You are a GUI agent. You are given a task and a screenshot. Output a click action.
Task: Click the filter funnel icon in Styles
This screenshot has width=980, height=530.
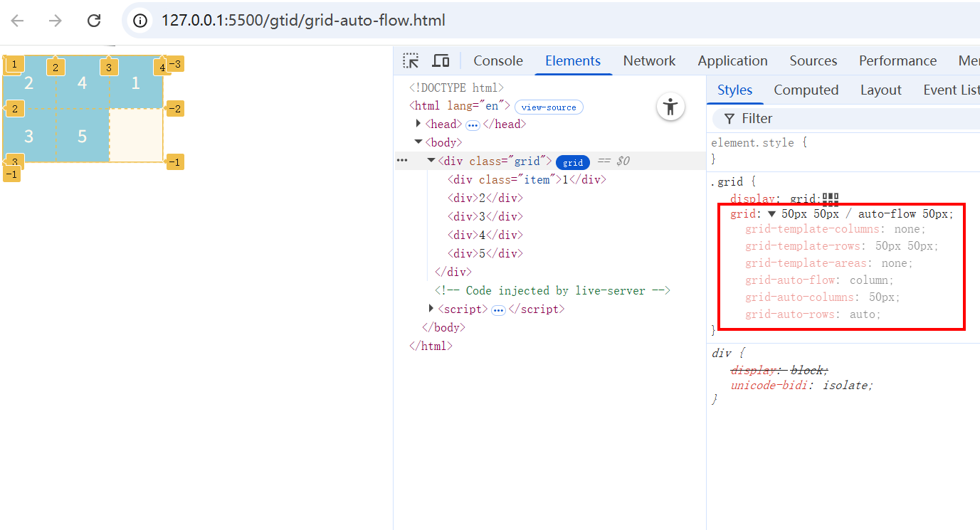[729, 118]
